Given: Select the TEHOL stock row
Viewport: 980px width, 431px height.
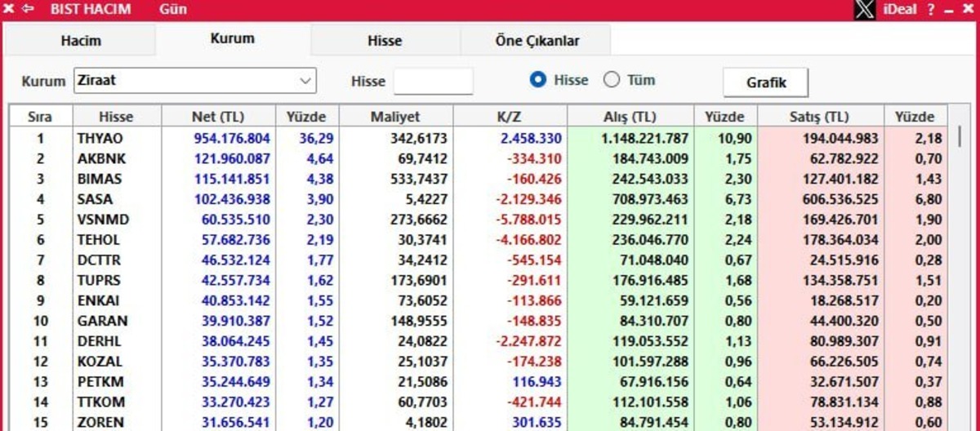Looking at the screenshot, I should coord(479,240).
